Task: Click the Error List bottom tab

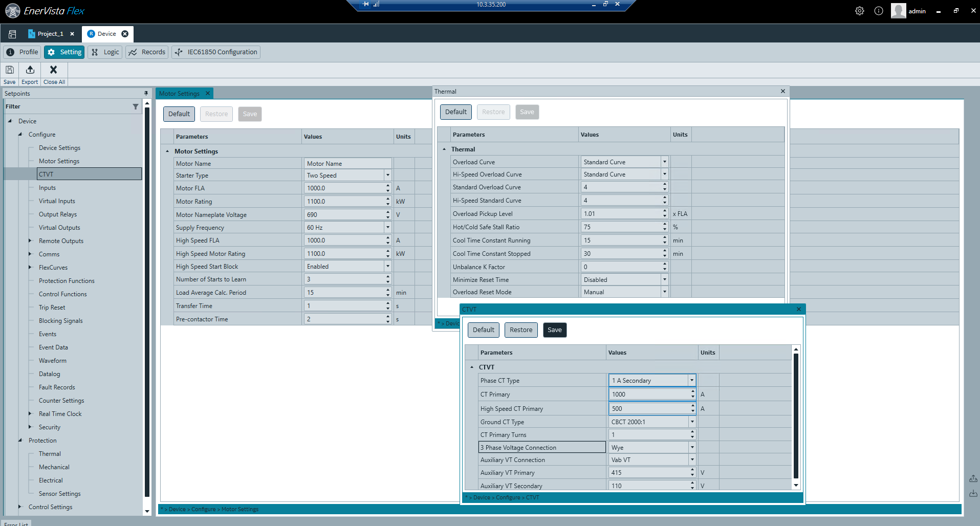Action: [16, 524]
